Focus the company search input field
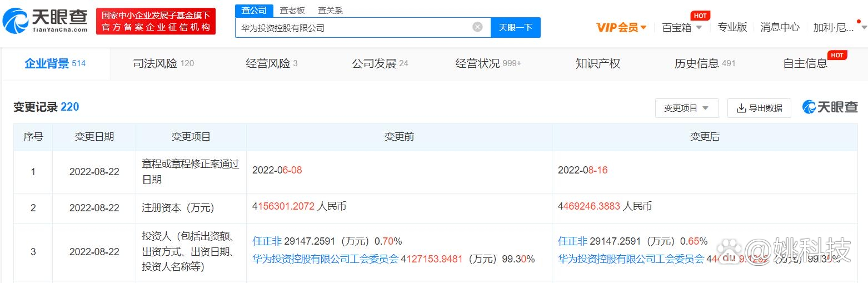 tap(363, 27)
